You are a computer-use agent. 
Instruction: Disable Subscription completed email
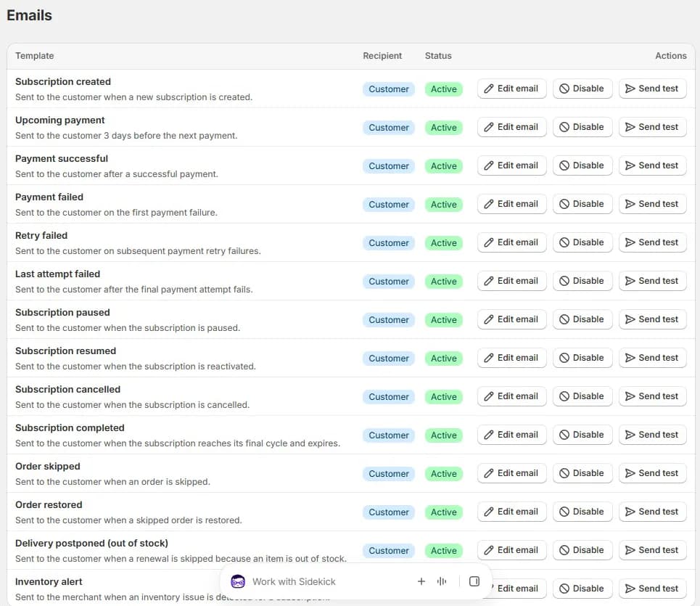coord(582,434)
